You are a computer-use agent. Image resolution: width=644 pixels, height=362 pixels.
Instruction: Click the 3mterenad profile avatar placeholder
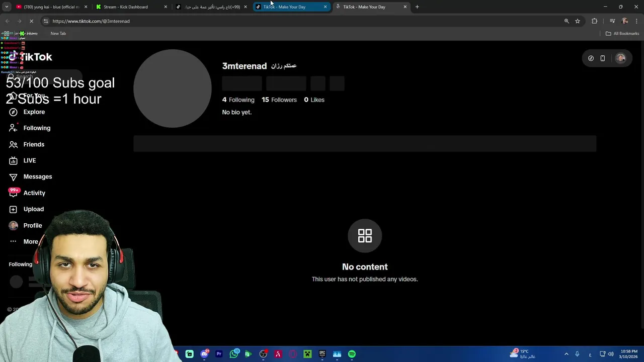[173, 88]
